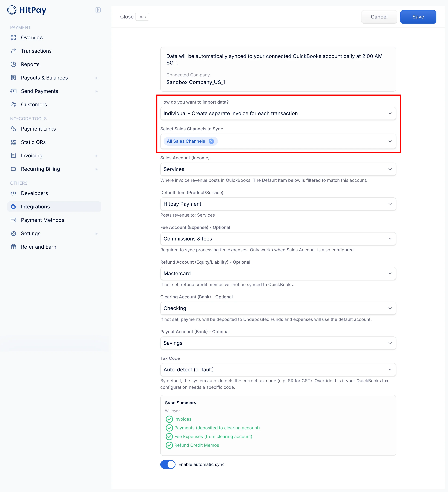The height and width of the screenshot is (492, 448).
Task: Click the Payment Methods card icon
Action: tap(13, 220)
